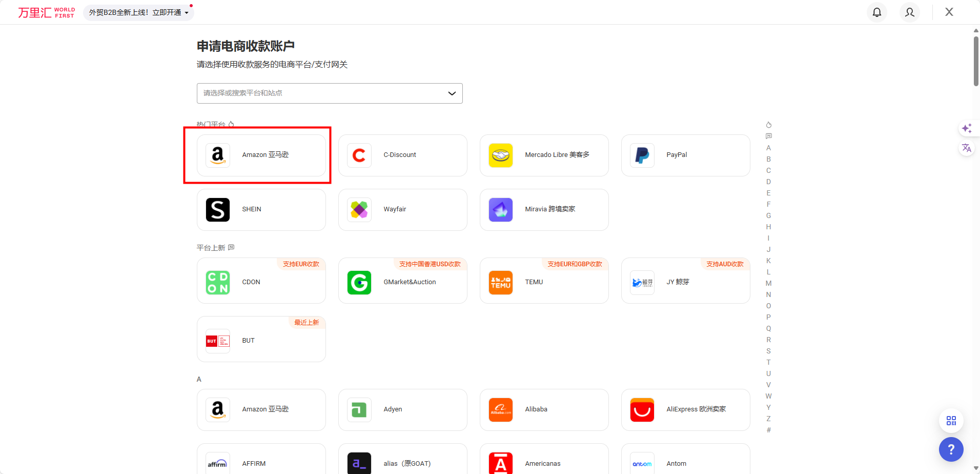
Task: Open the 外贸B2B全新上线 dropdown
Action: tap(138, 12)
